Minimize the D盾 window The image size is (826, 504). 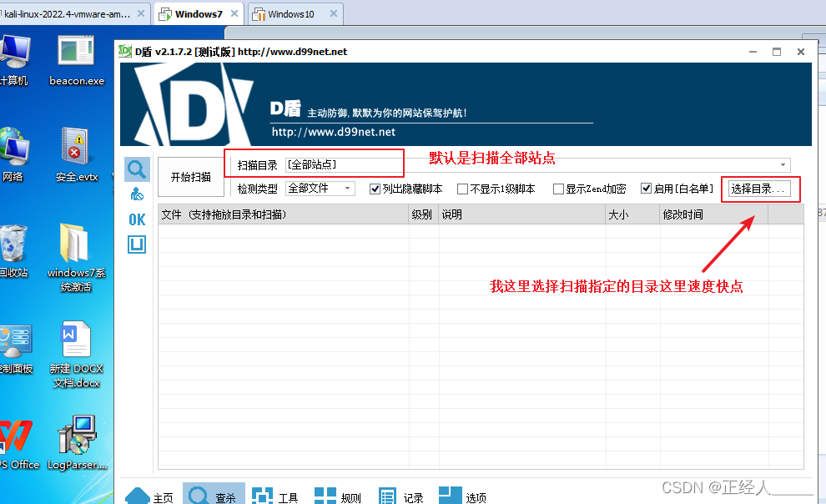click(x=753, y=52)
